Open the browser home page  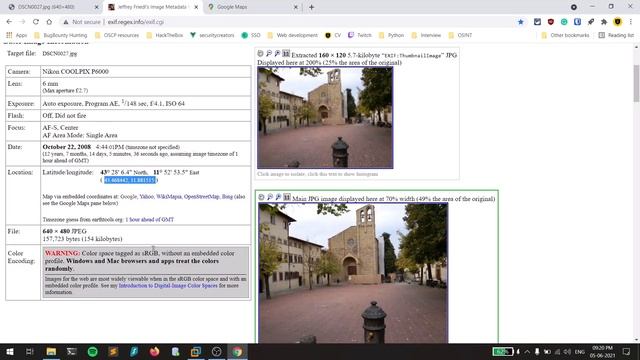(49, 22)
